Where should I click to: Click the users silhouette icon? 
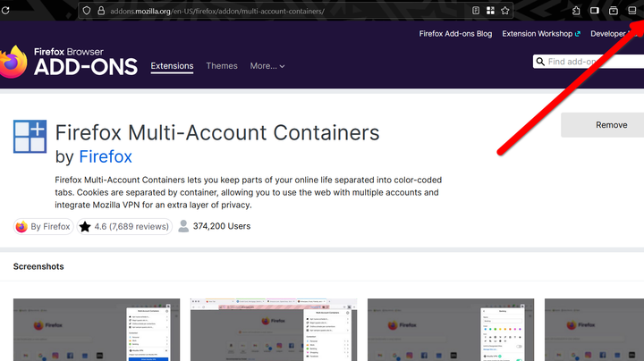(x=183, y=226)
